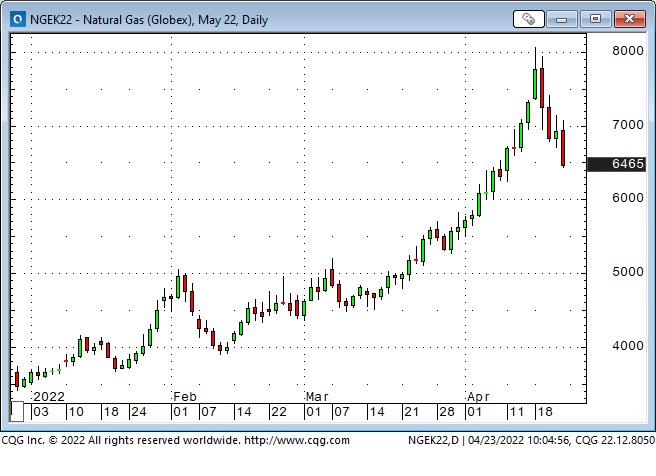
Task: Click the 28 date label in March
Action: (446, 412)
